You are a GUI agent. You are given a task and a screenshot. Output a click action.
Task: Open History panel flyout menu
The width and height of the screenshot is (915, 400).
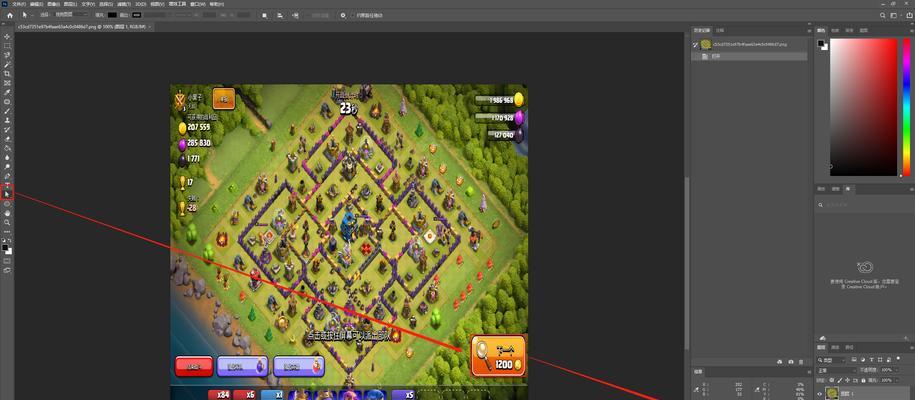coord(808,29)
